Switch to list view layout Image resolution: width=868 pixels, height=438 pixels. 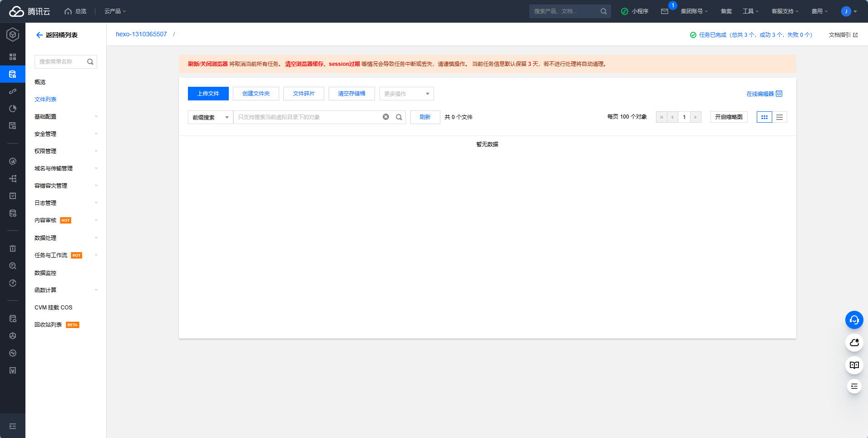click(x=779, y=117)
